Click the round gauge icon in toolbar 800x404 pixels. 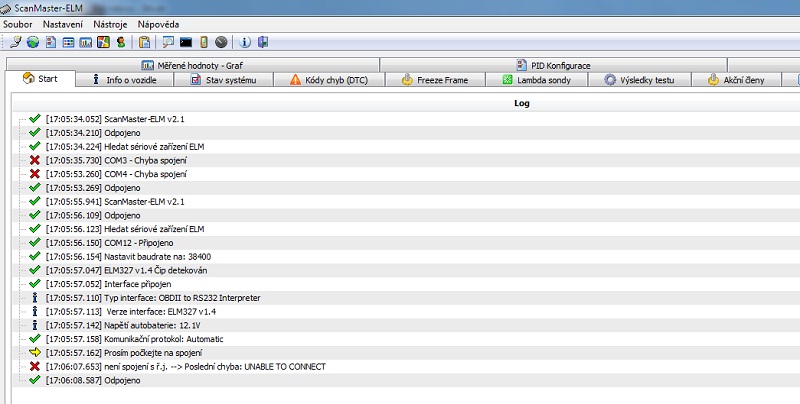(x=220, y=42)
